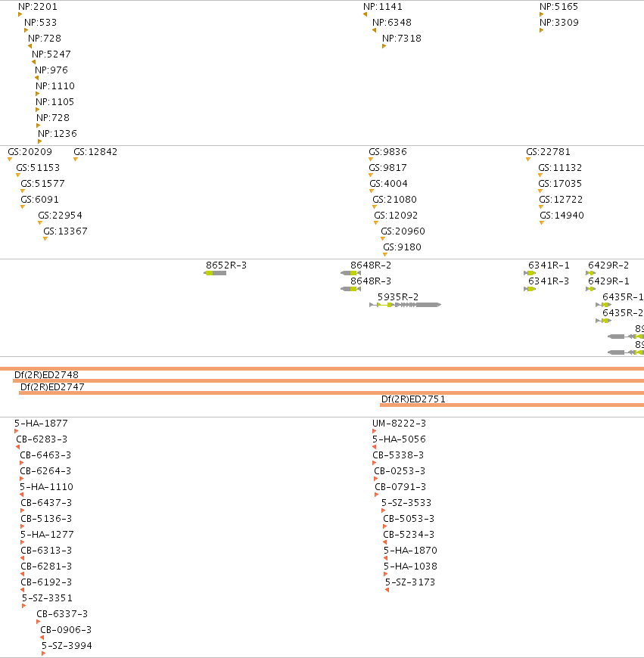Click the NP:6348 label
This screenshot has height=658, width=644.
coord(392,23)
